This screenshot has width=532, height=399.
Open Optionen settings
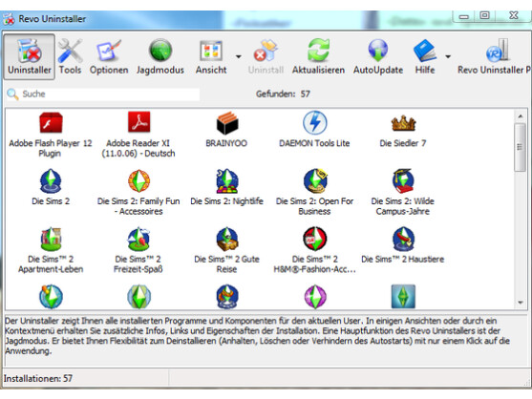coord(109,56)
